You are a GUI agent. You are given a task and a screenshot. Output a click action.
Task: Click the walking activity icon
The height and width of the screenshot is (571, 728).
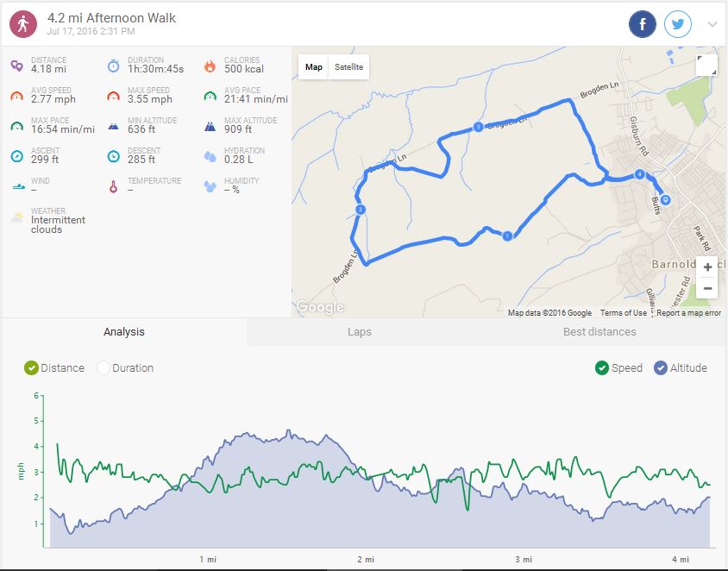coord(23,24)
